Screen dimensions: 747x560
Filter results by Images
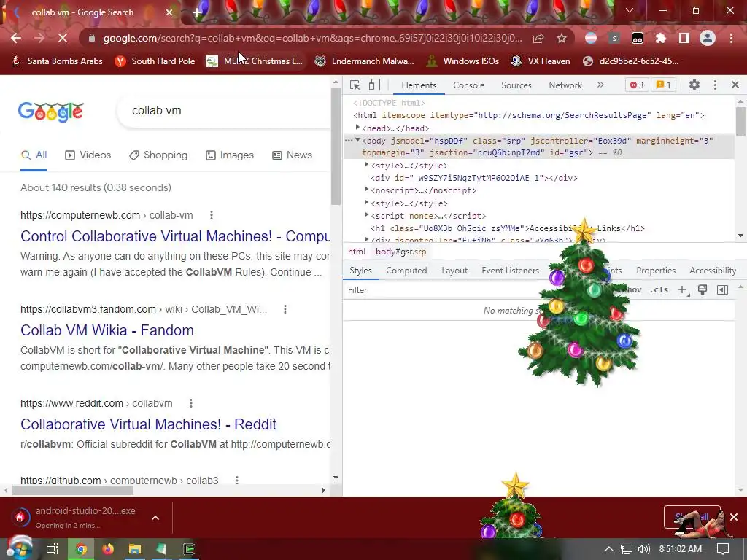(230, 155)
